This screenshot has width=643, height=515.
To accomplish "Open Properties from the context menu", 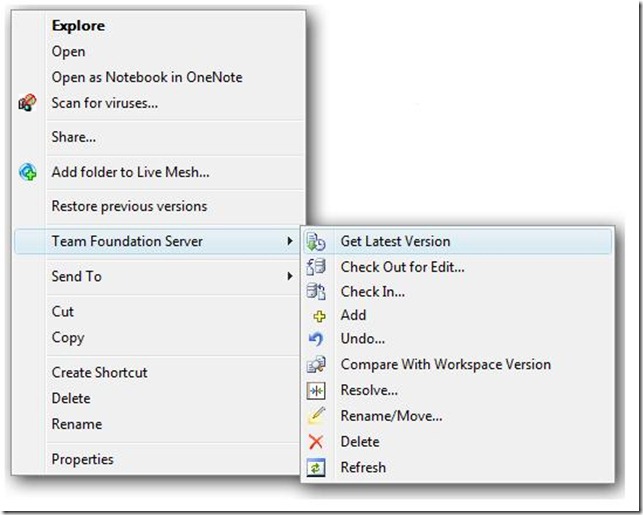I will tap(82, 460).
